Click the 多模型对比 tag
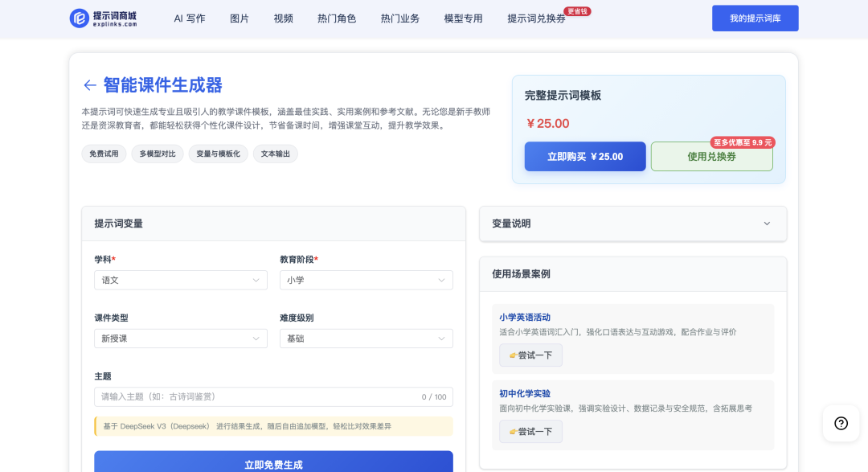Image resolution: width=868 pixels, height=472 pixels. (158, 154)
